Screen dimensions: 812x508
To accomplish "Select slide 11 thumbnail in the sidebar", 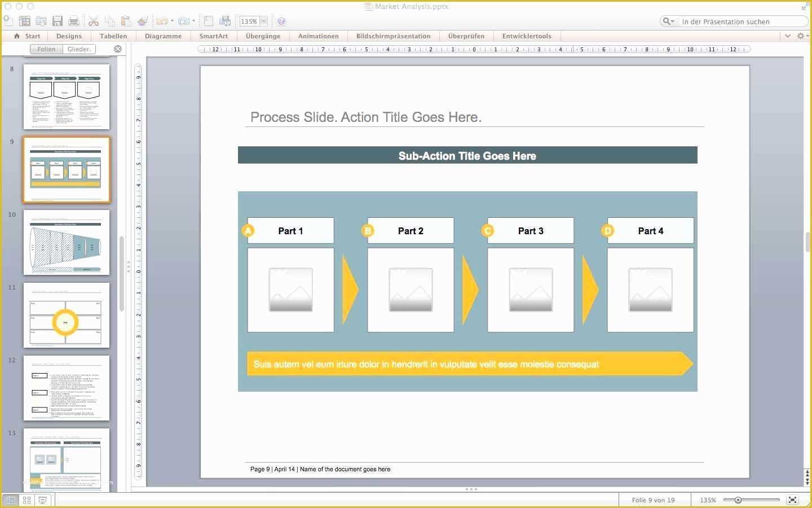I will pyautogui.click(x=66, y=316).
